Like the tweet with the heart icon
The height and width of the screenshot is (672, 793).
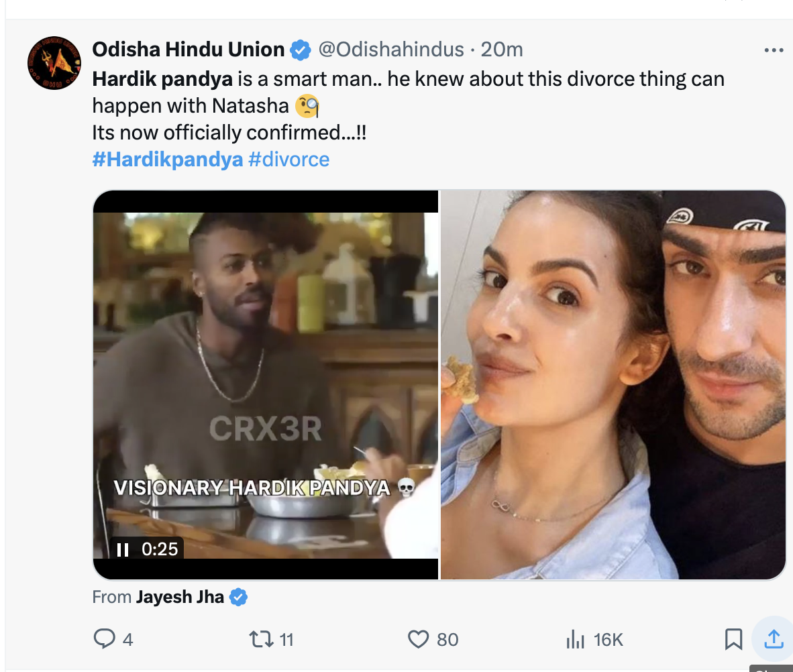point(419,639)
